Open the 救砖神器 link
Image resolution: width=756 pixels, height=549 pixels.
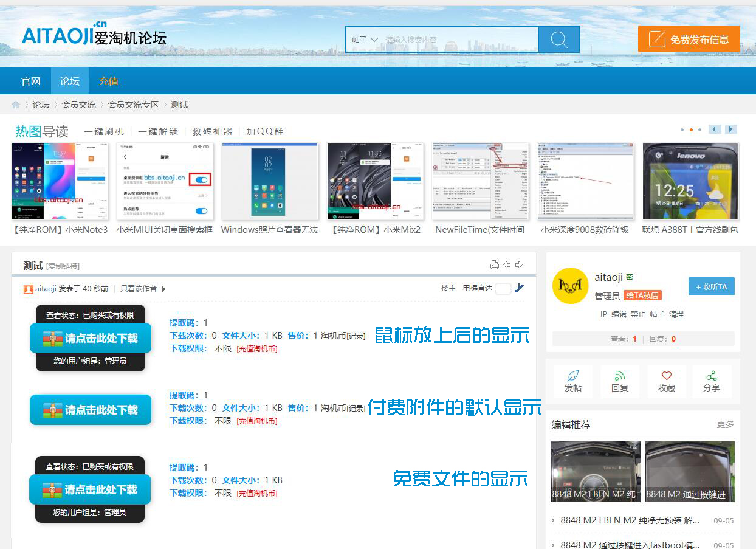pyautogui.click(x=212, y=131)
